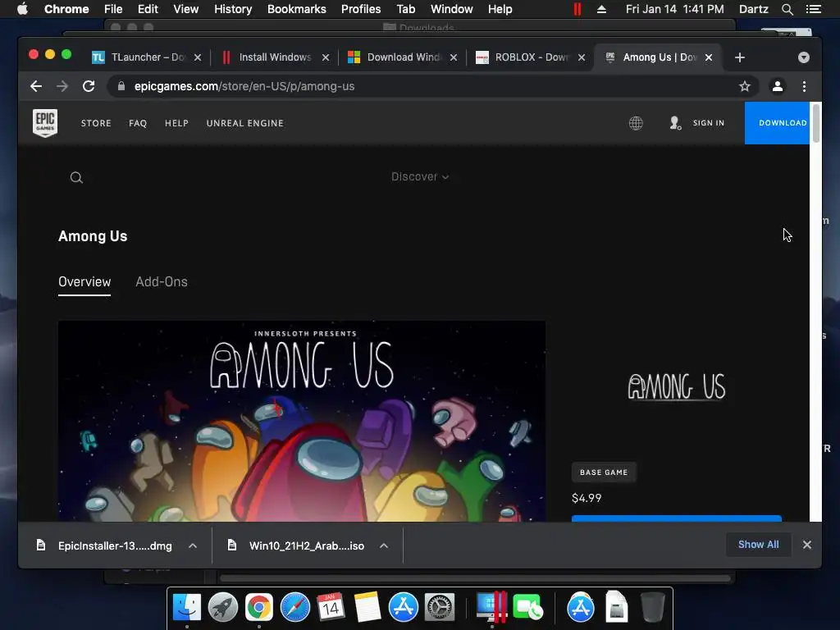
Task: Close the downloads bar
Action: point(807,545)
